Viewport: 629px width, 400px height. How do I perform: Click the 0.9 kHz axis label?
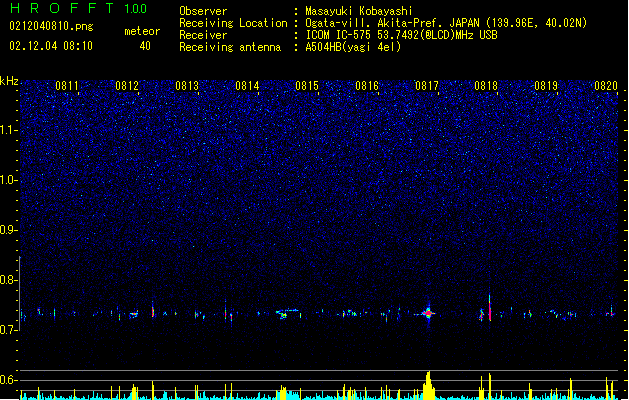pyautogui.click(x=8, y=230)
